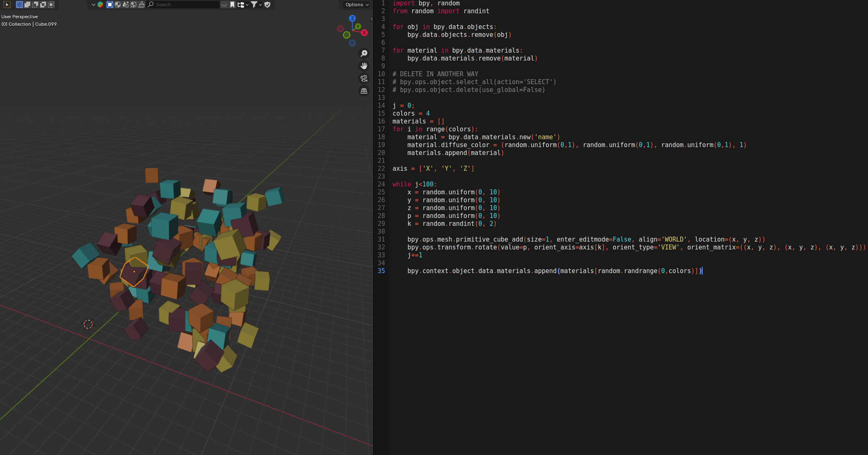This screenshot has height=455, width=868.
Task: Click line "axis = ['X', 'Y', 'Z']"
Action: click(433, 169)
